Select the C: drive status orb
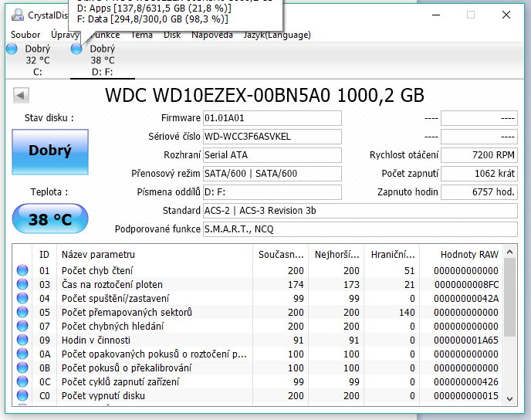This screenshot has height=420, width=531. coord(12,49)
